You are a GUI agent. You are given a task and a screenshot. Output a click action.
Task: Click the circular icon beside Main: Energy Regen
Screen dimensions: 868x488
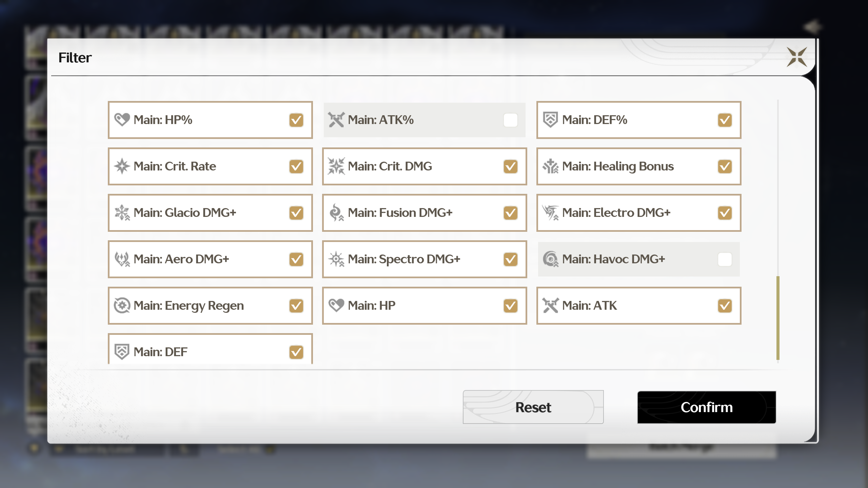122,305
